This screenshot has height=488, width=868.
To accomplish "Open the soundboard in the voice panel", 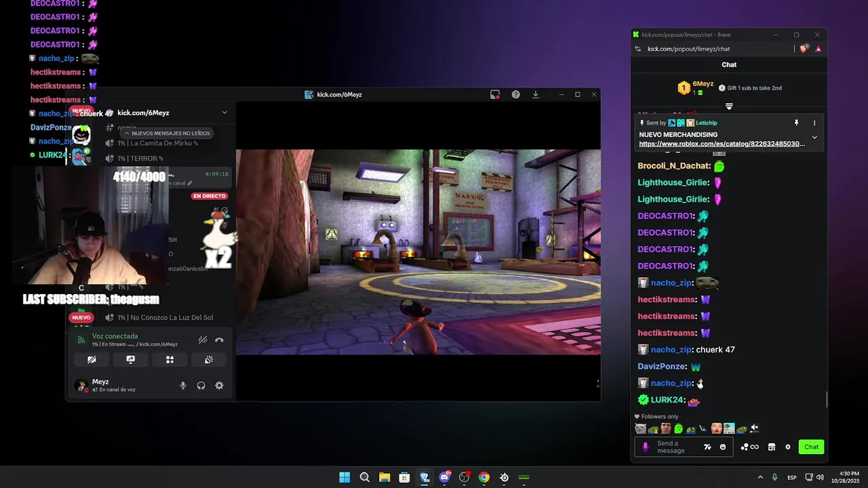I will click(x=209, y=359).
